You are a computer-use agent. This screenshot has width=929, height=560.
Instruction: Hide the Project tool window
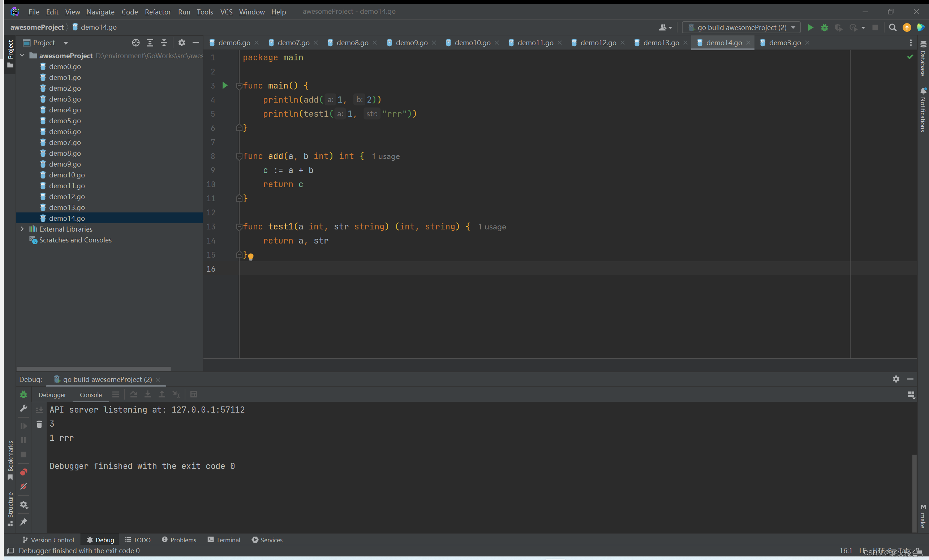[x=196, y=43]
